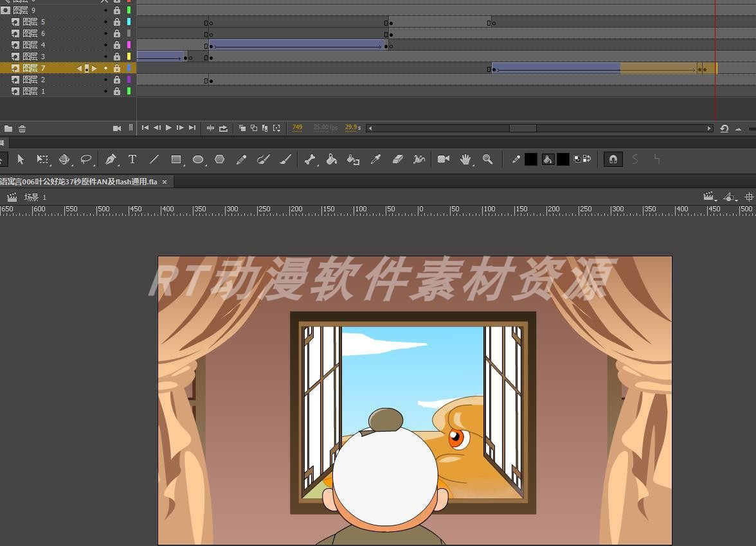756x546 pixels.
Task: Enable onion skinning in timeline
Action: pos(242,127)
